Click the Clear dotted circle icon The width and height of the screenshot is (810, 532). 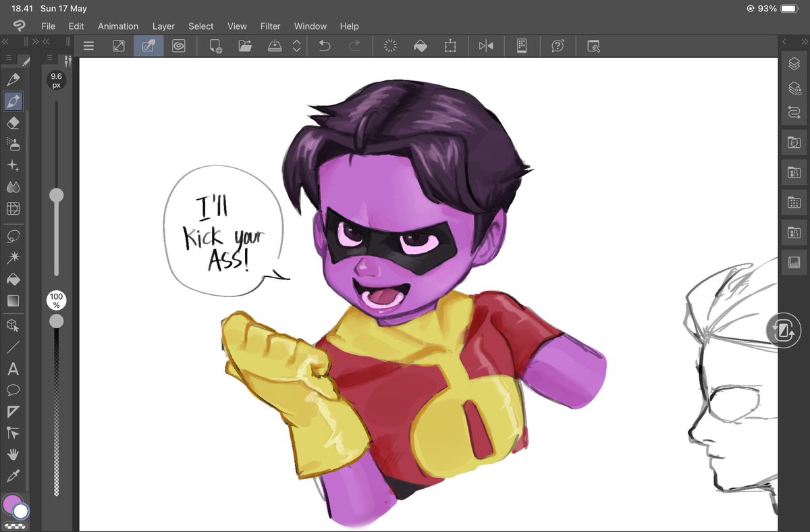pyautogui.click(x=390, y=46)
